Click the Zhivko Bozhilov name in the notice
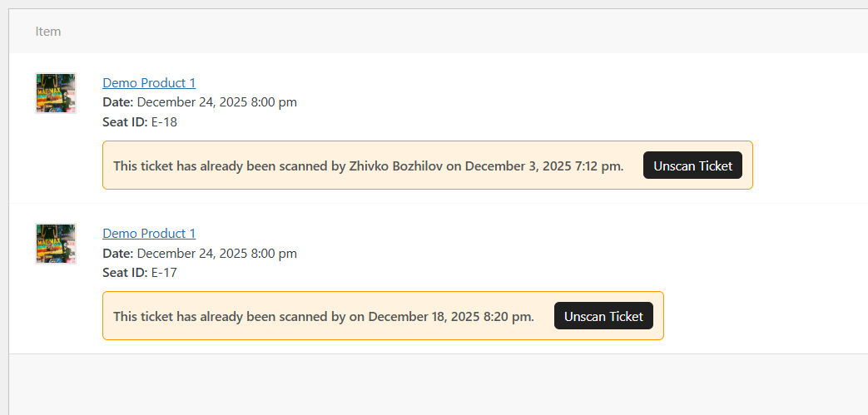The width and height of the screenshot is (868, 415). [395, 166]
